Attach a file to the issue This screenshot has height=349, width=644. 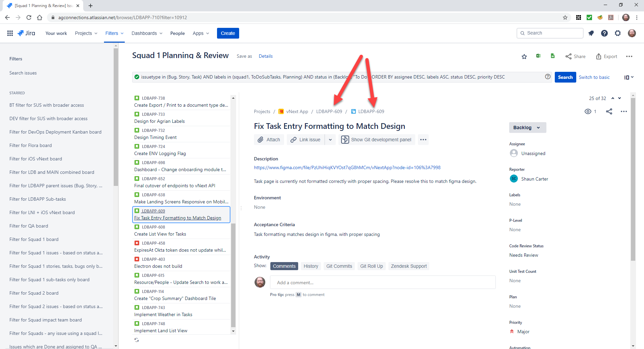pos(269,140)
